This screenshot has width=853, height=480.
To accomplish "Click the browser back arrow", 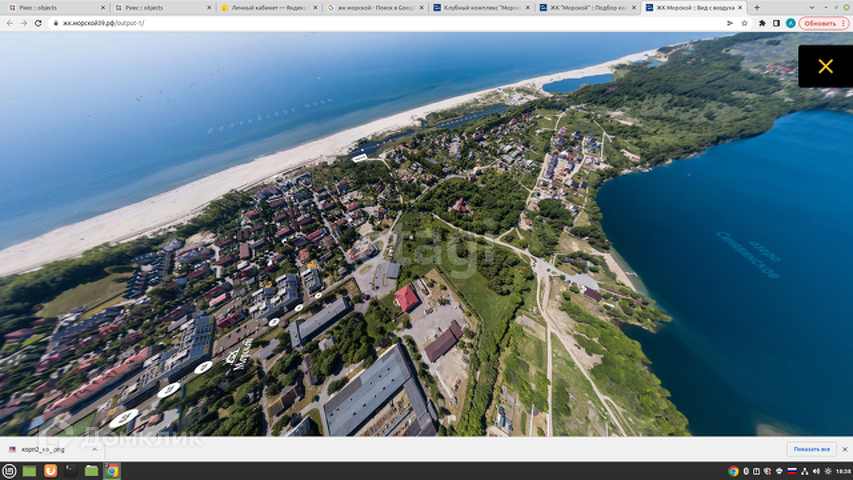I will pyautogui.click(x=9, y=23).
